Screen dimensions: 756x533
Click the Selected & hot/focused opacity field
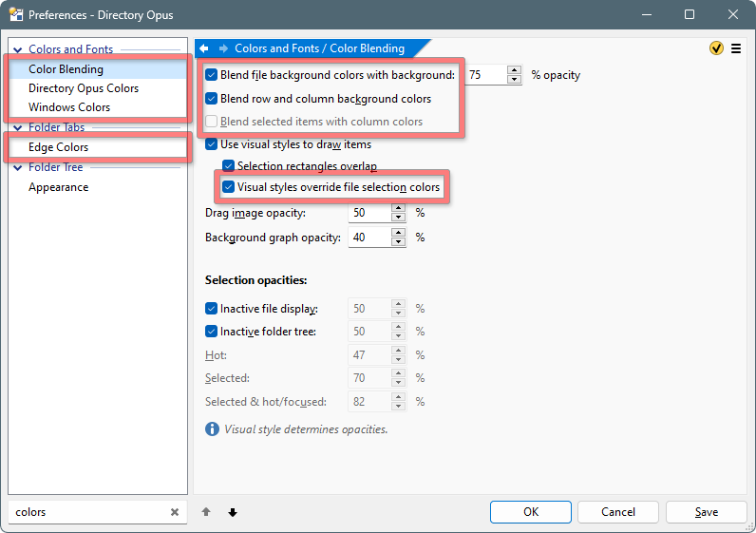[x=369, y=401]
